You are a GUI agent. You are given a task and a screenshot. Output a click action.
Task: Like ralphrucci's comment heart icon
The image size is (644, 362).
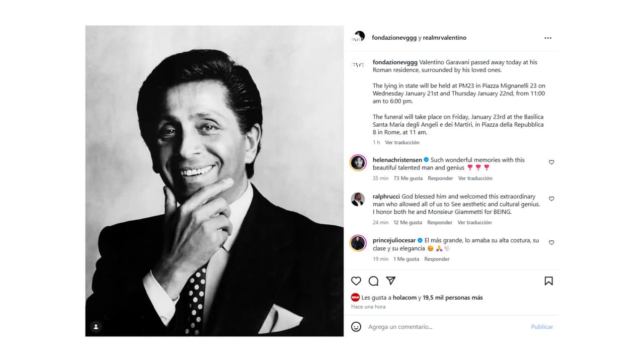point(551,198)
